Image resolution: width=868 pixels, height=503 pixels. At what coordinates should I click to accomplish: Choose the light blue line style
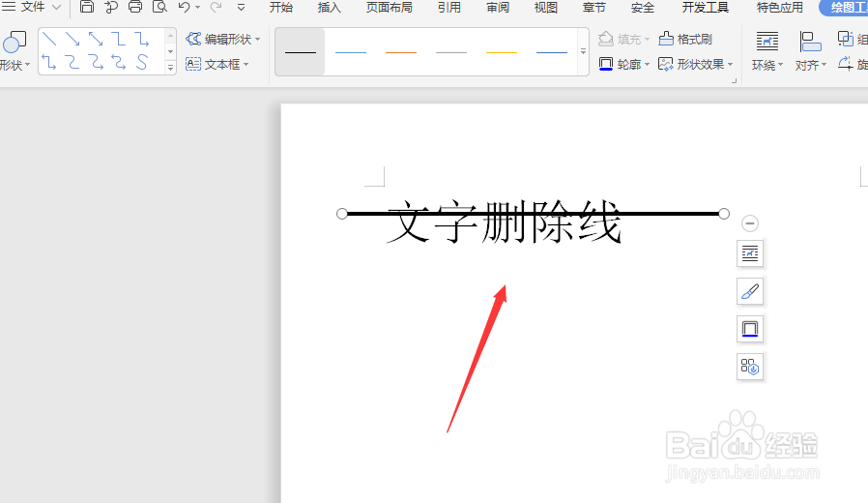tap(351, 52)
